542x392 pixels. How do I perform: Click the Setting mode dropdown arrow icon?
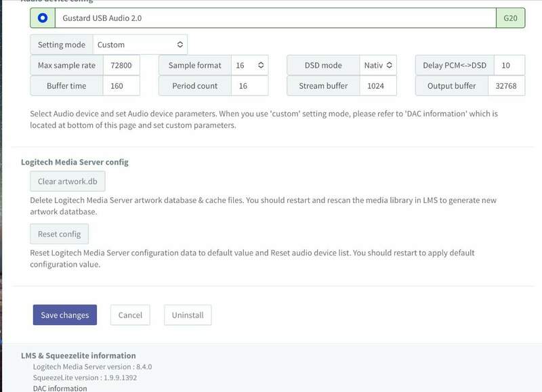pos(180,45)
